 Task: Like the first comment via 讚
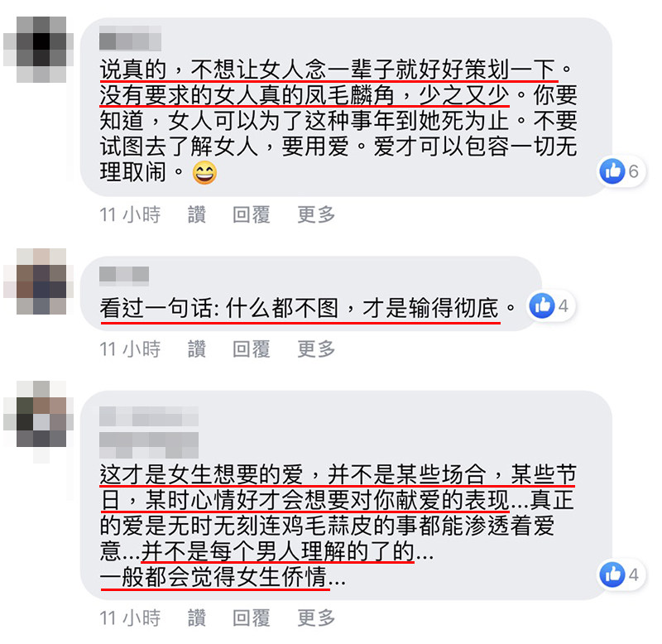(197, 214)
